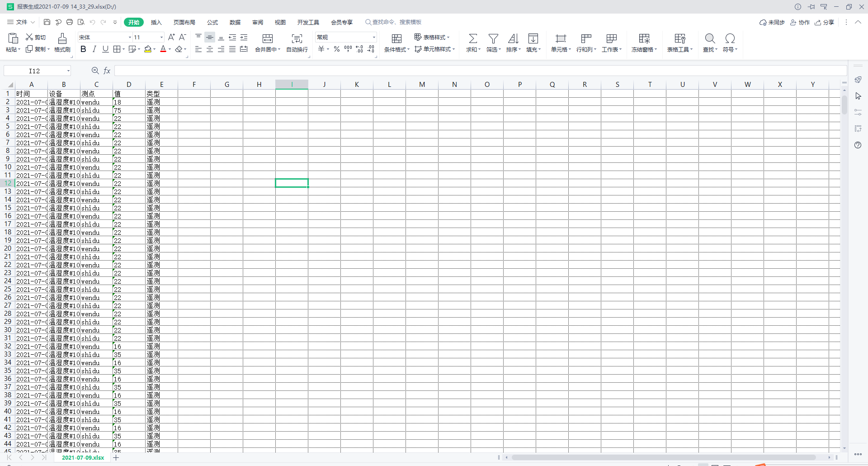Click the 未同步 sync status button

[x=772, y=22]
